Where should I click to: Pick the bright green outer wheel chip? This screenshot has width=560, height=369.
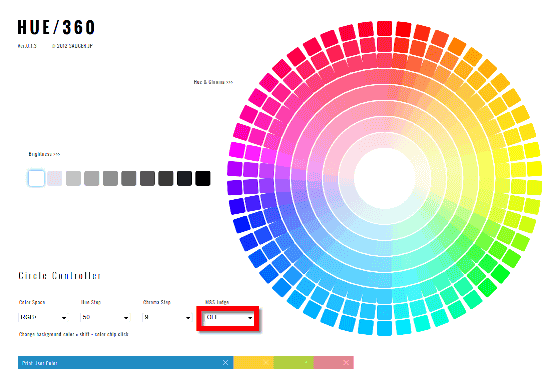[x=500, y=273]
